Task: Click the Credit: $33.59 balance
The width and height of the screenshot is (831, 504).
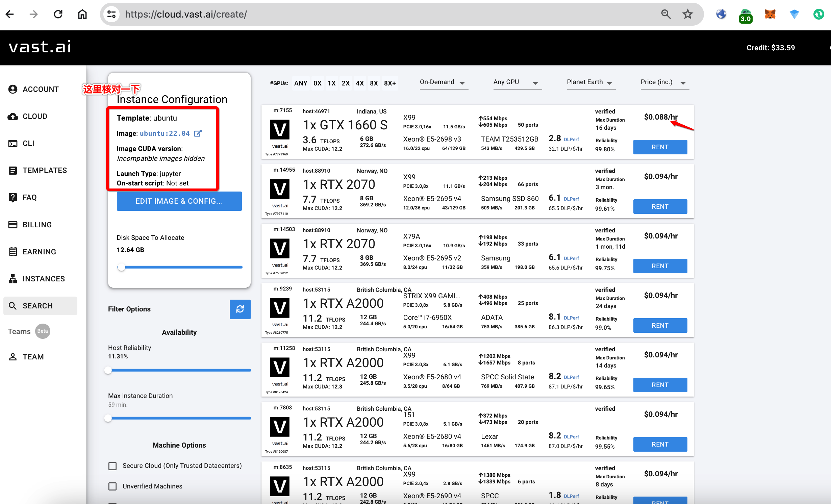Action: pyautogui.click(x=771, y=48)
